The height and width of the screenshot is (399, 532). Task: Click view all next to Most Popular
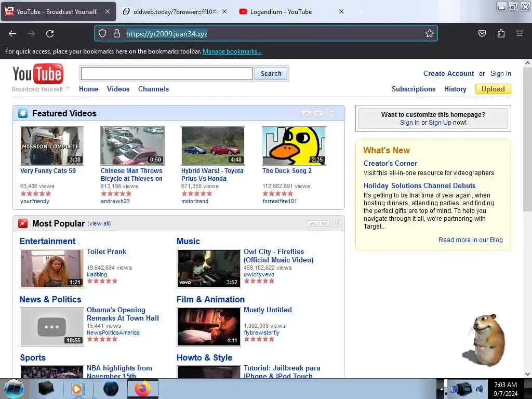(x=99, y=223)
